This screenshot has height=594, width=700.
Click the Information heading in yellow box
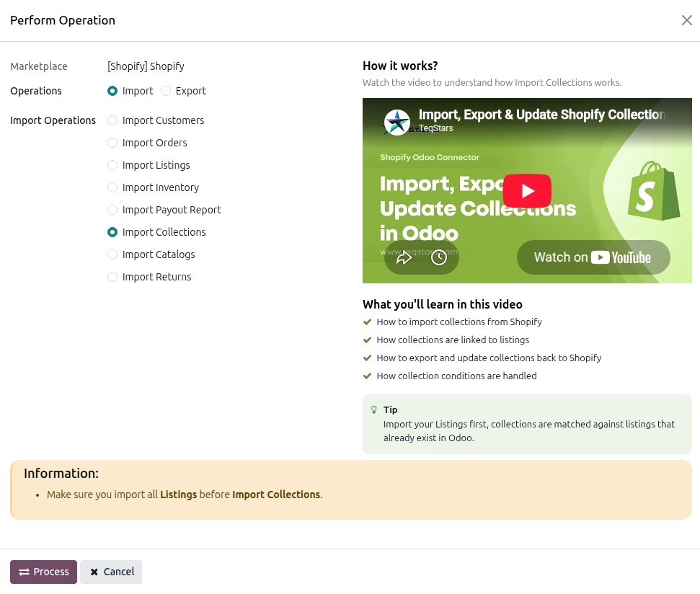61,473
